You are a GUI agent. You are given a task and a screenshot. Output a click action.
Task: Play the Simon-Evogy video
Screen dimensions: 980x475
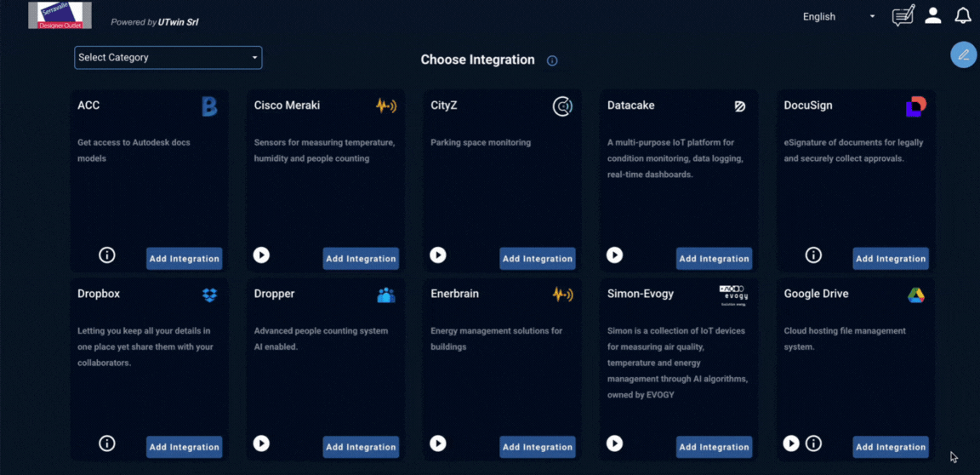point(614,444)
